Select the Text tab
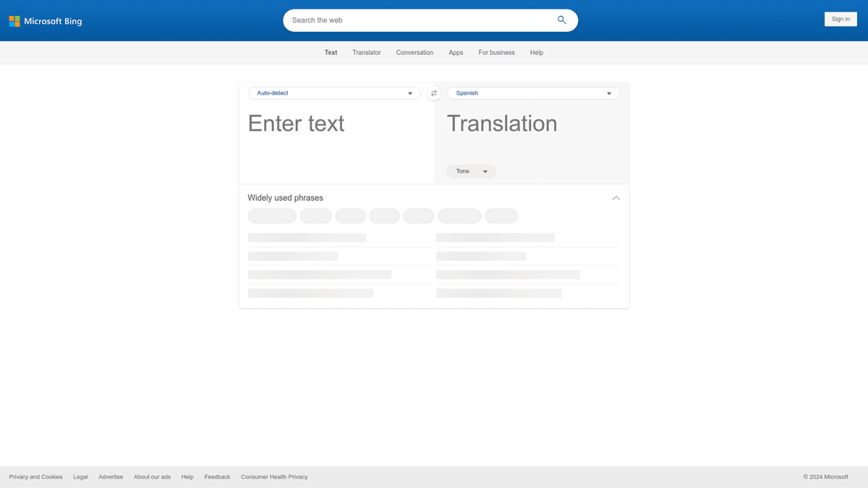 pyautogui.click(x=331, y=53)
